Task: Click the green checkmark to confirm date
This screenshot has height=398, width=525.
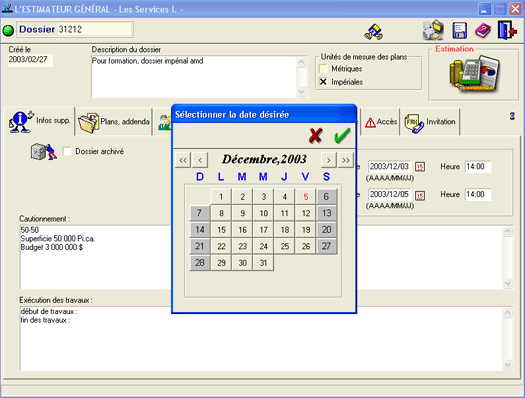Action: pyautogui.click(x=342, y=136)
